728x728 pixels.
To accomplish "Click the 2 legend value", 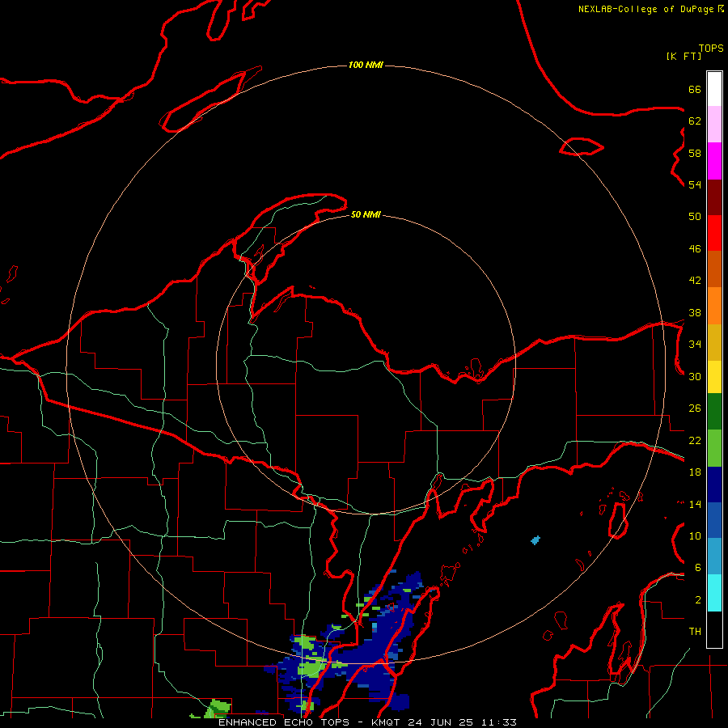I will [x=697, y=600].
